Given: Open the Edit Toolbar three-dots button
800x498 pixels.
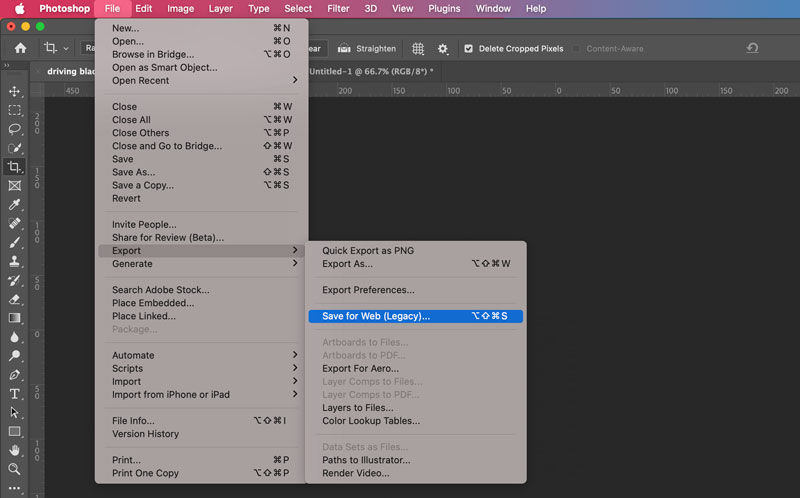Looking at the screenshot, I should coord(14,488).
